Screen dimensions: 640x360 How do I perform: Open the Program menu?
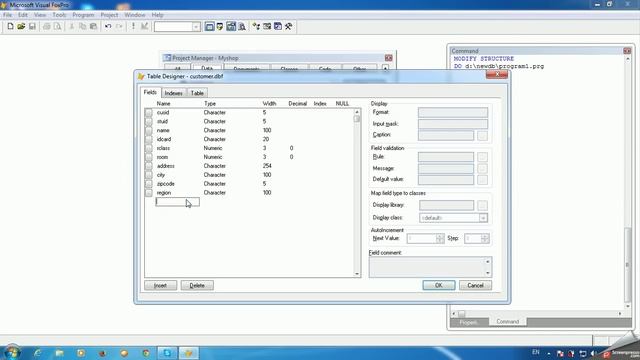click(x=83, y=15)
